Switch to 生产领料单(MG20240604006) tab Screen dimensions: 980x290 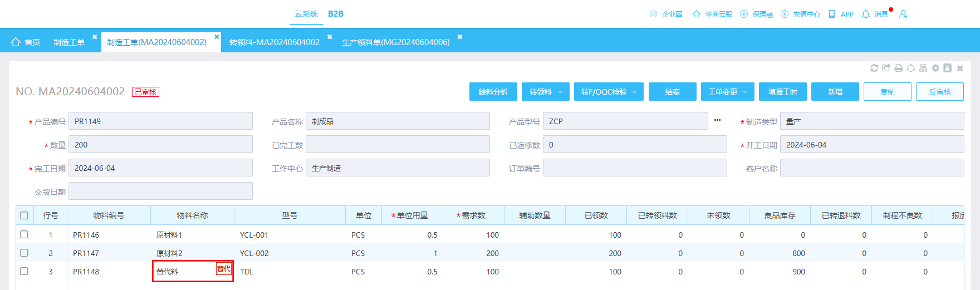point(396,42)
